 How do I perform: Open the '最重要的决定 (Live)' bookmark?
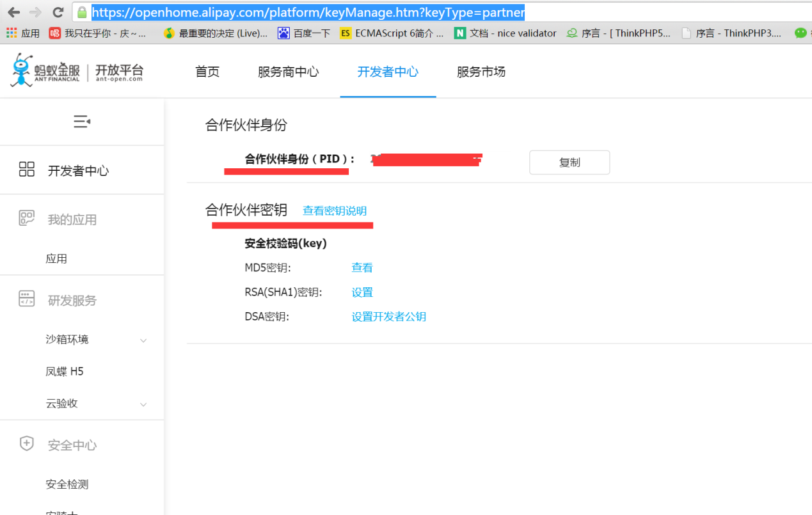(216, 33)
